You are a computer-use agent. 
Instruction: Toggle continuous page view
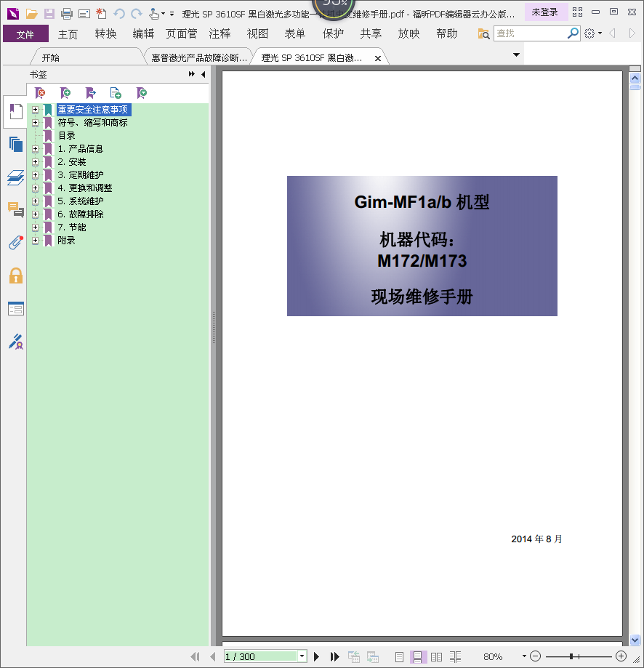[417, 657]
